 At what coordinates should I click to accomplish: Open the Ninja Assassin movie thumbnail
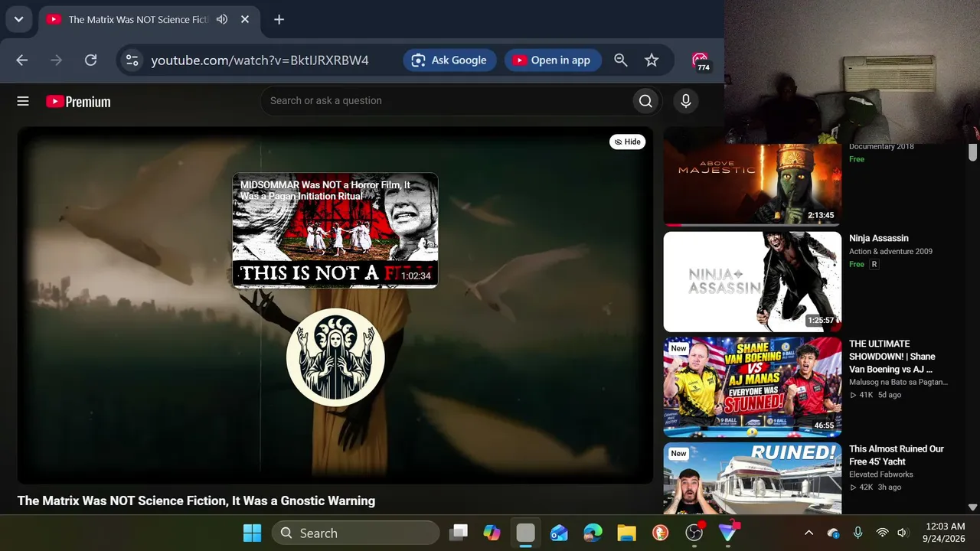(752, 282)
